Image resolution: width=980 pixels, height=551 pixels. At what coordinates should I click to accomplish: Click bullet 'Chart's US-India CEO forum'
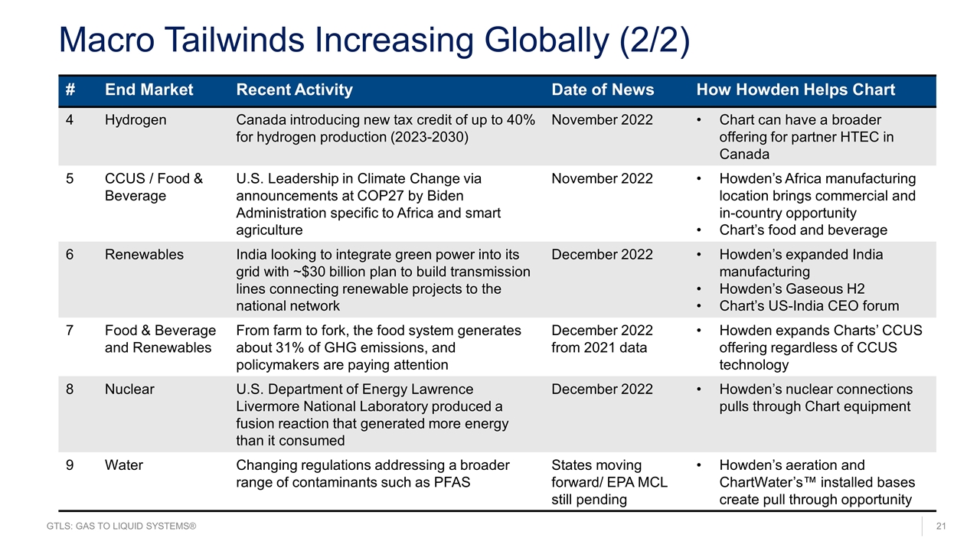pos(809,305)
